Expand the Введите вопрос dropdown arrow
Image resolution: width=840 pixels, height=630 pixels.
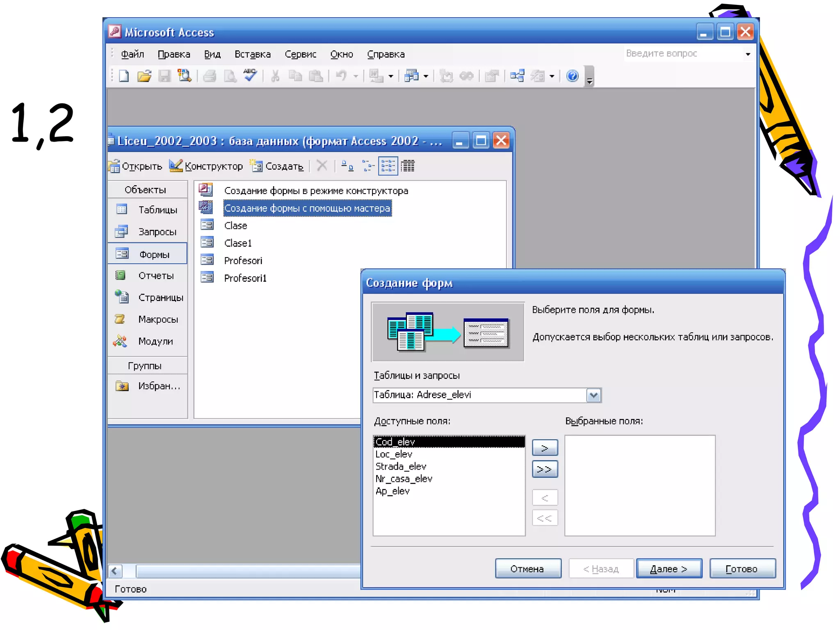click(x=748, y=54)
